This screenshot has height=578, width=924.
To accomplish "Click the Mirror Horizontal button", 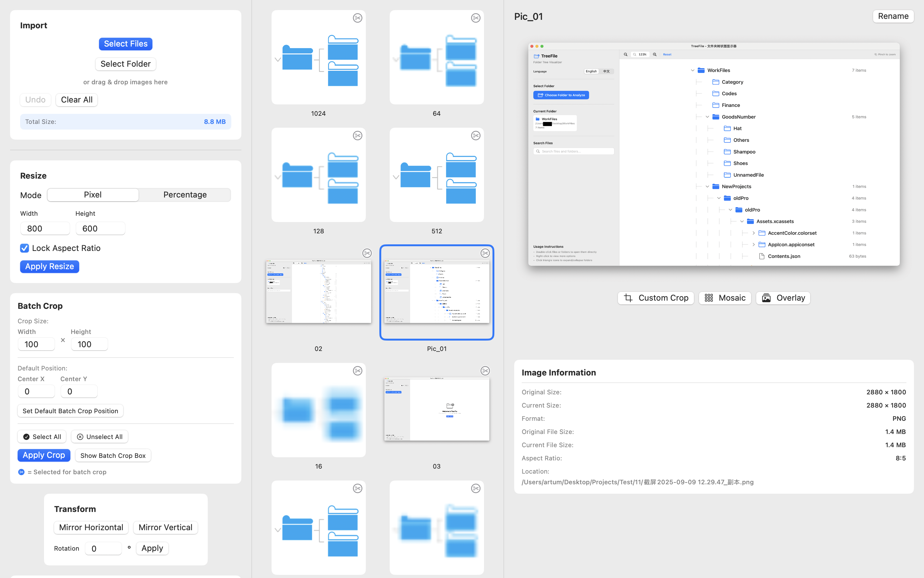I will coord(91,527).
